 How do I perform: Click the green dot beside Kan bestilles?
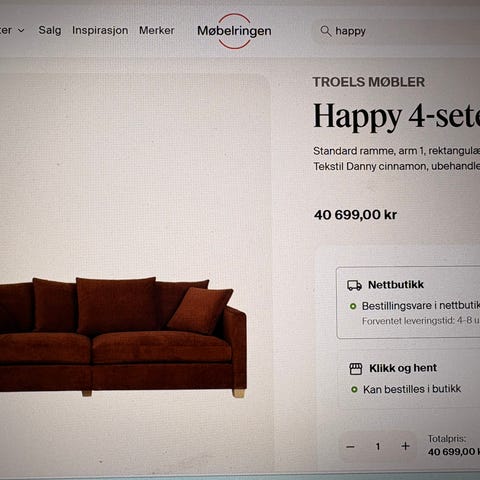(x=354, y=389)
